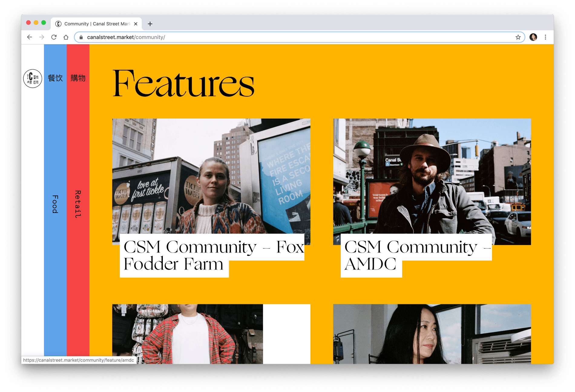Bookmark this page with the star icon
575x392 pixels.
click(518, 37)
